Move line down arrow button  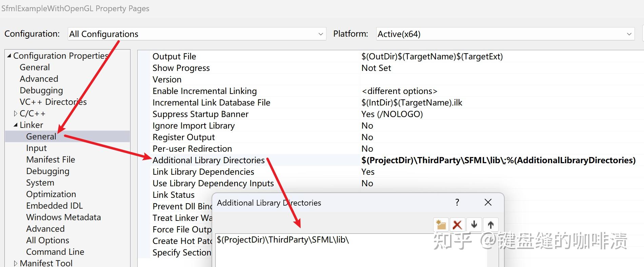click(x=474, y=225)
